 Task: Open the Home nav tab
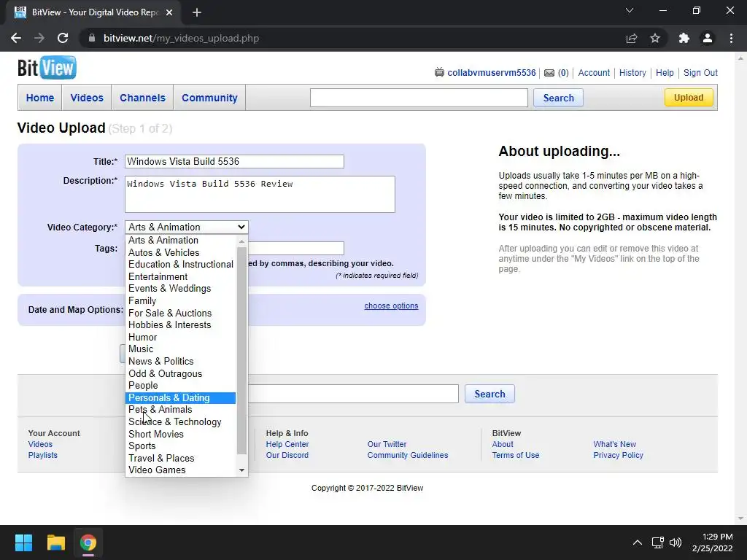tap(40, 98)
